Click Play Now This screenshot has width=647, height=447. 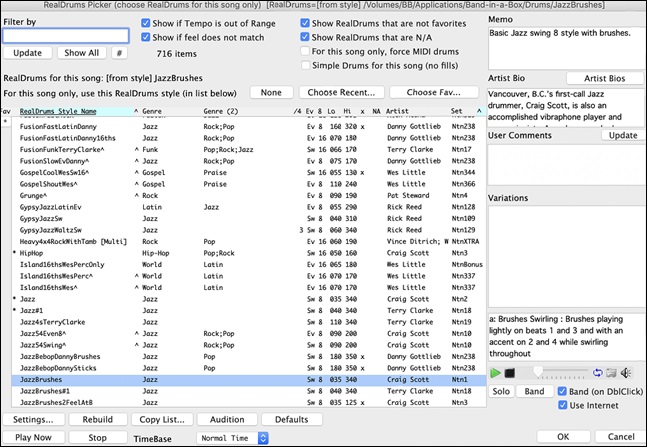(x=33, y=438)
